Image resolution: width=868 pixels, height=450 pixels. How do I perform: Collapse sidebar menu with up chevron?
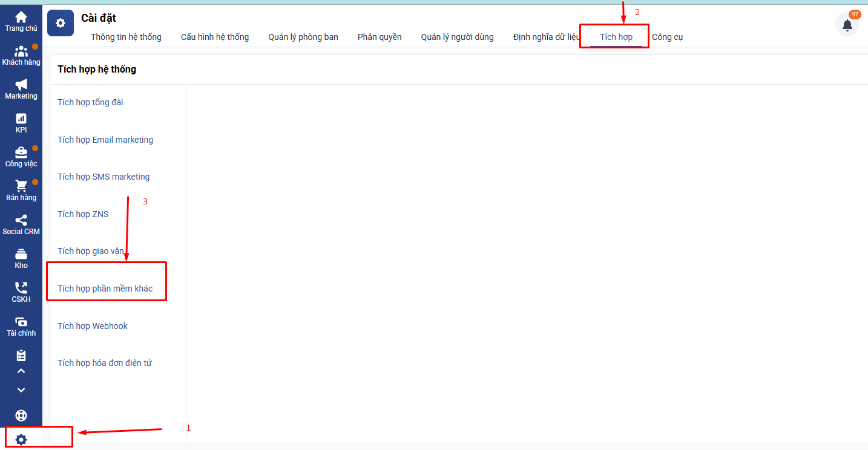pos(21,371)
